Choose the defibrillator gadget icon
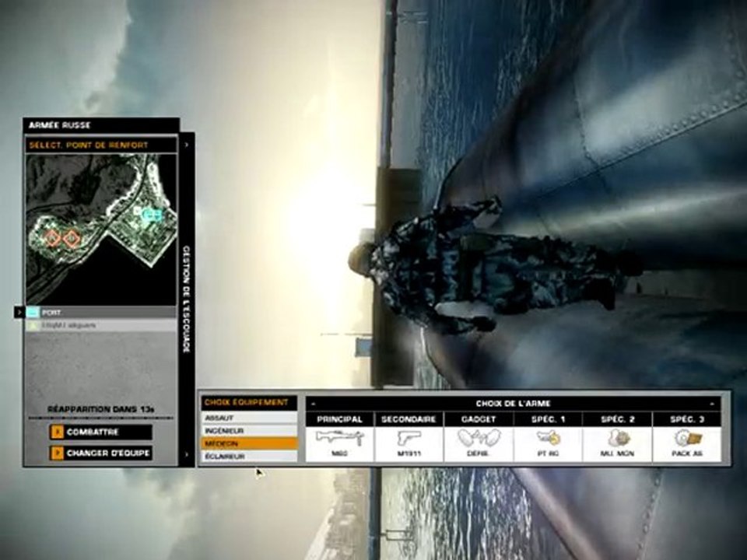 coord(479,437)
